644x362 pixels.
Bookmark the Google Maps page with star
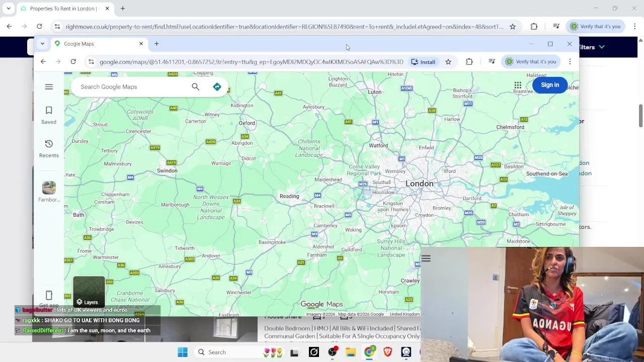click(x=448, y=62)
